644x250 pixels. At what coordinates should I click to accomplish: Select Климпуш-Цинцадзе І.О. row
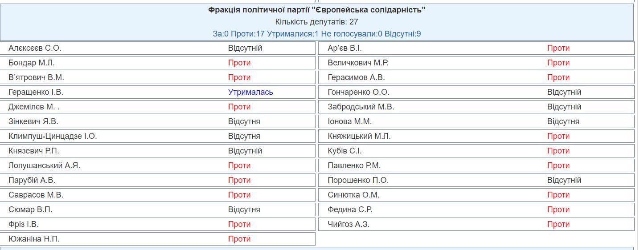tap(158, 136)
